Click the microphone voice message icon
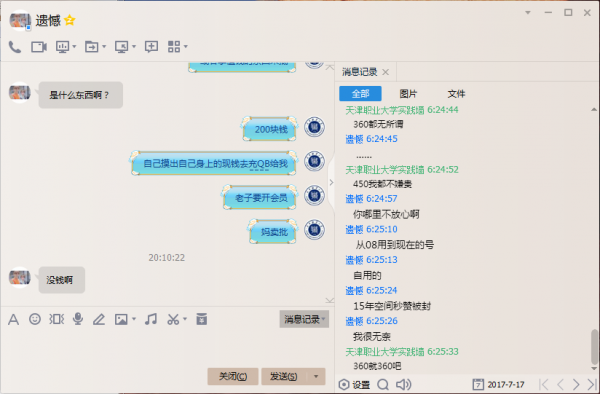 coord(78,319)
